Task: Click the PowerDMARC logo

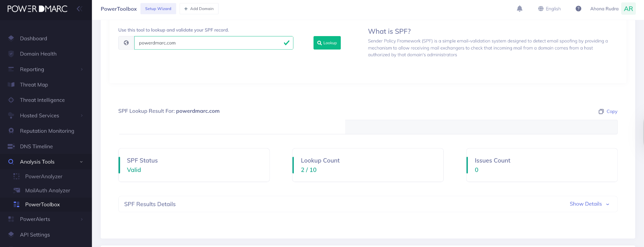Action: coord(37,9)
